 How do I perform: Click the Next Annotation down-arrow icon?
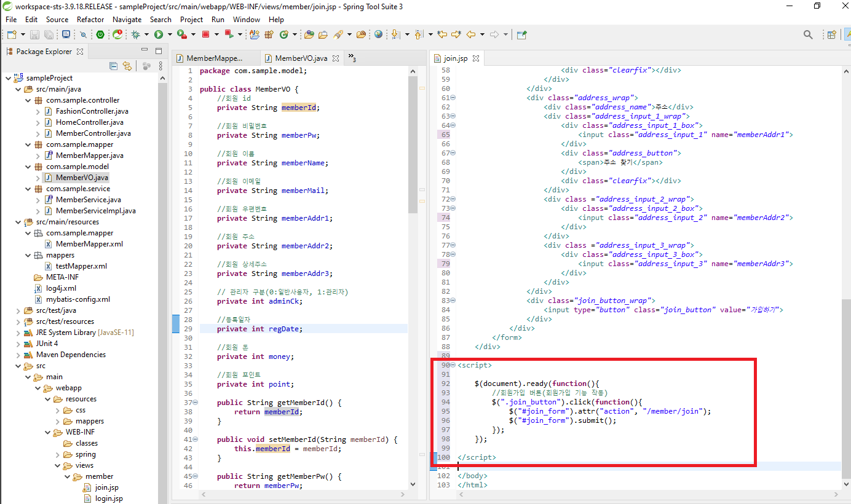(x=395, y=35)
